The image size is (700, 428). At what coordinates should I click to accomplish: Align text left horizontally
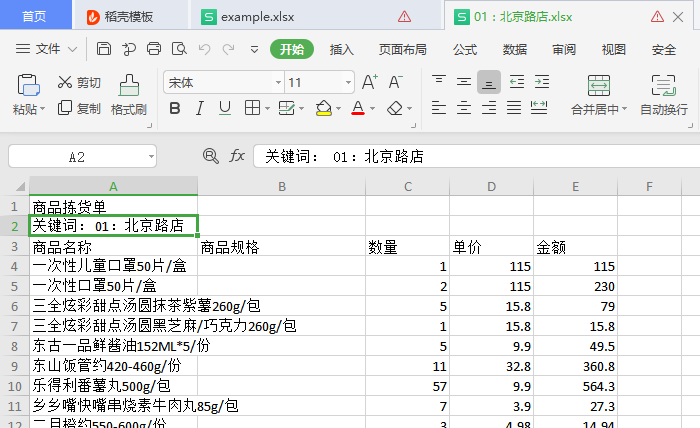[x=439, y=108]
